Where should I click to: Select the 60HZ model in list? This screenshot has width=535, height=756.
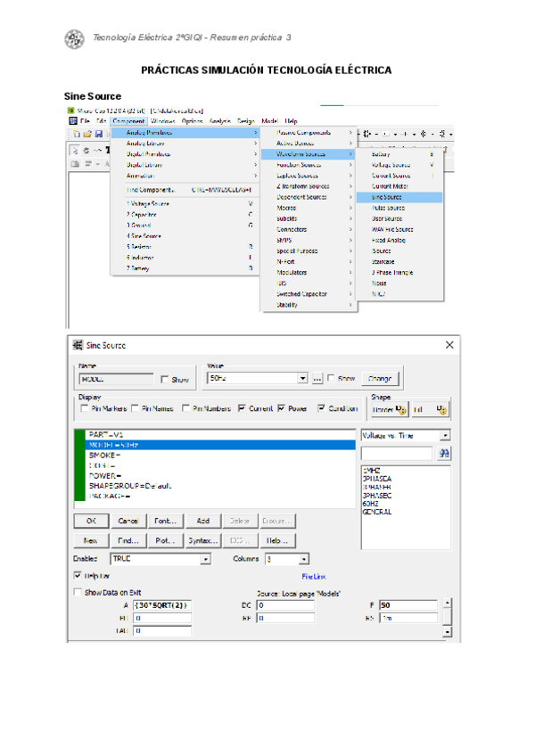click(x=371, y=504)
